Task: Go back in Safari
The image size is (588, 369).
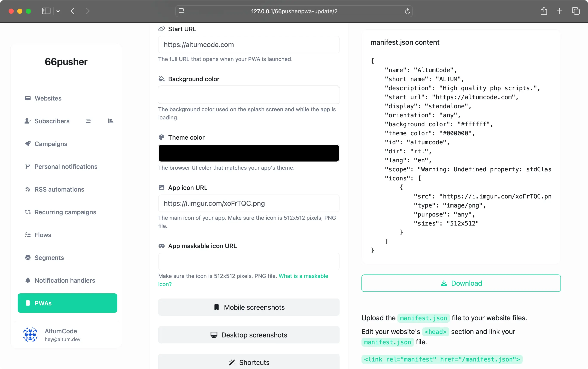Action: pyautogui.click(x=72, y=11)
